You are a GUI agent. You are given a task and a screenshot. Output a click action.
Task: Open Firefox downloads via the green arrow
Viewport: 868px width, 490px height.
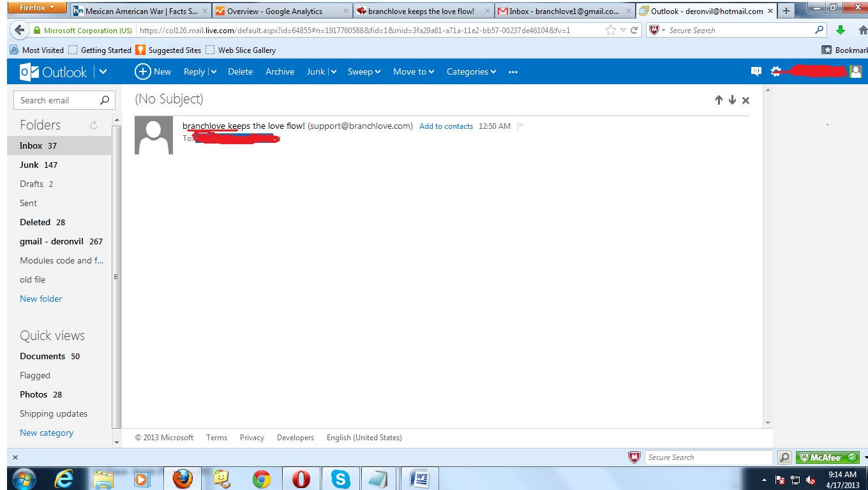click(x=841, y=30)
